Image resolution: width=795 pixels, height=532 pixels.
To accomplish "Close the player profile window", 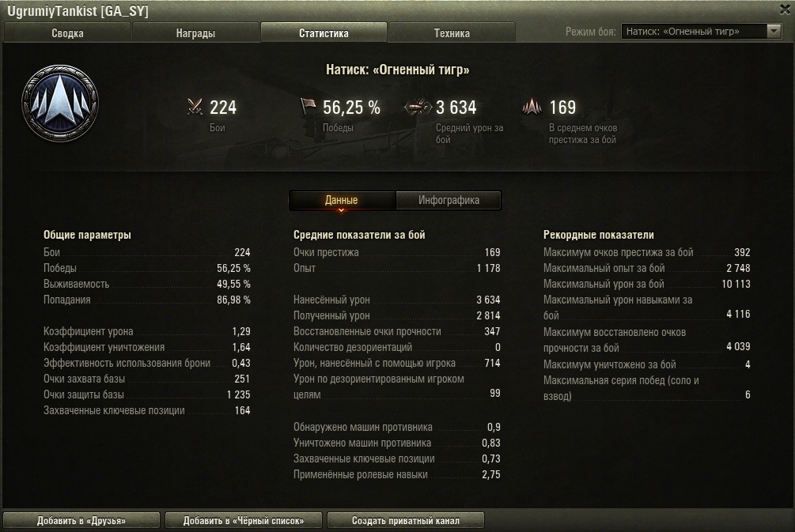I will coord(786,9).
